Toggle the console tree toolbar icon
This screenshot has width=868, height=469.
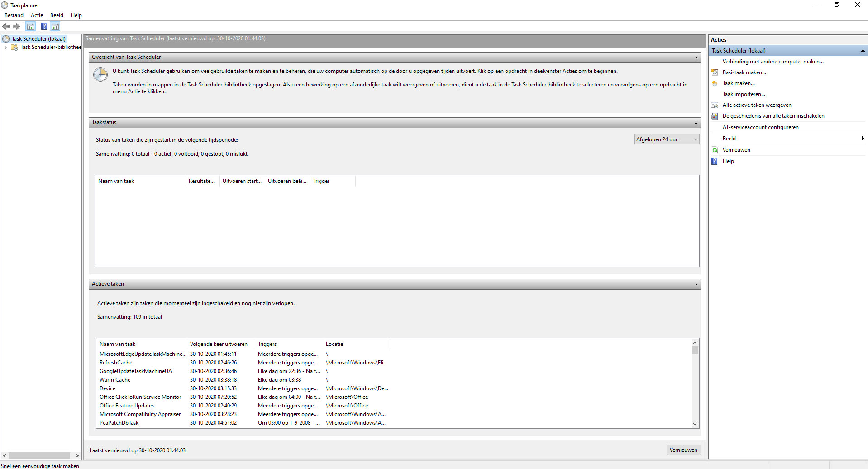[30, 27]
